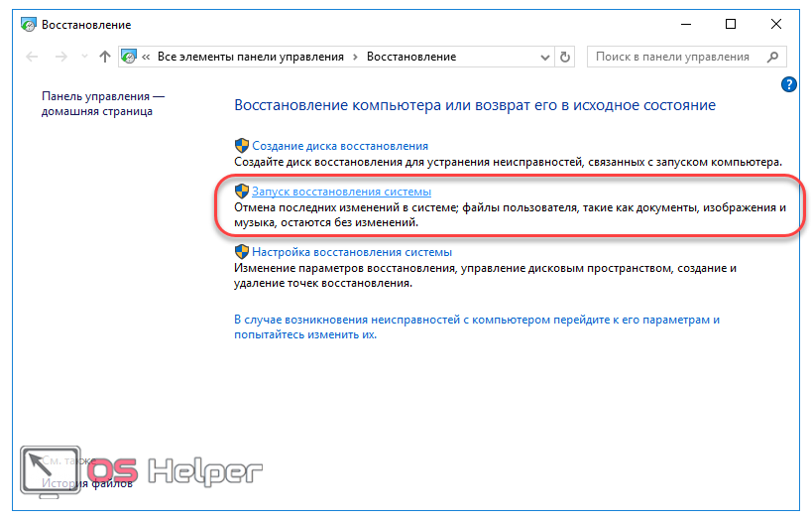Open "Настройка восстановления системы" link
The width and height of the screenshot is (812, 520).
coord(352,253)
